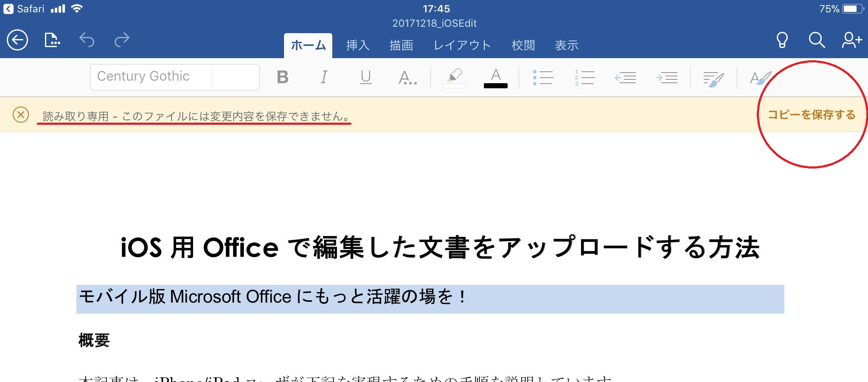Viewport: 868px width, 382px height.
Task: Open the Share add-person icon
Action: pos(852,40)
